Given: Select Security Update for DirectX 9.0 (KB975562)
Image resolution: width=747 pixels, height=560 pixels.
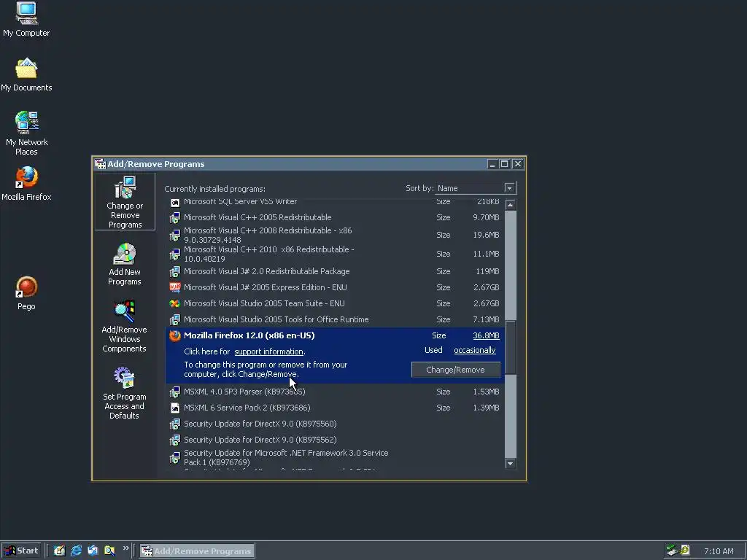Looking at the screenshot, I should [335, 440].
